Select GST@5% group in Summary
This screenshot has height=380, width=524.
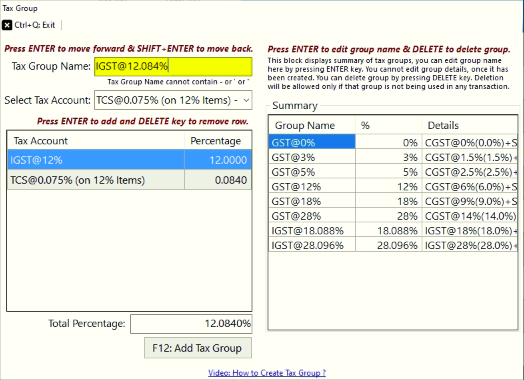(393, 172)
